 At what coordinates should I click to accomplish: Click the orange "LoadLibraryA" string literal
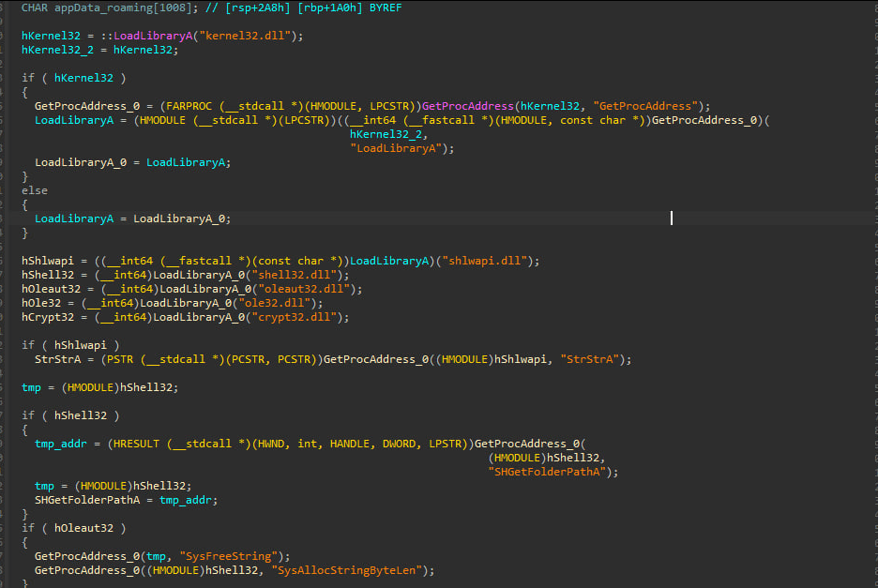(396, 148)
